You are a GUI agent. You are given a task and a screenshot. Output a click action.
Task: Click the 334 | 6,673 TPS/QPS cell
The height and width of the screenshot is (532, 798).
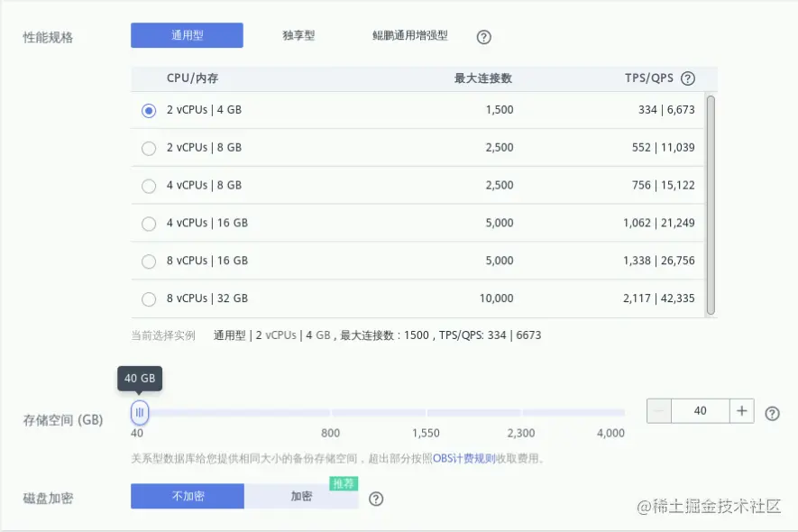click(666, 110)
